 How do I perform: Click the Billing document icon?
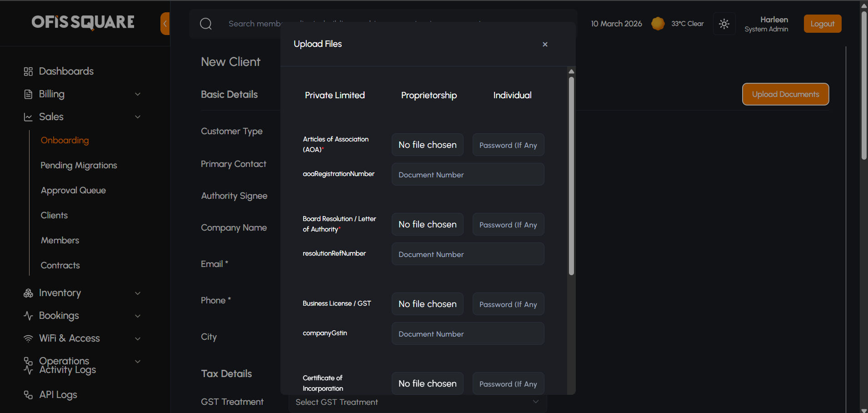coord(28,94)
